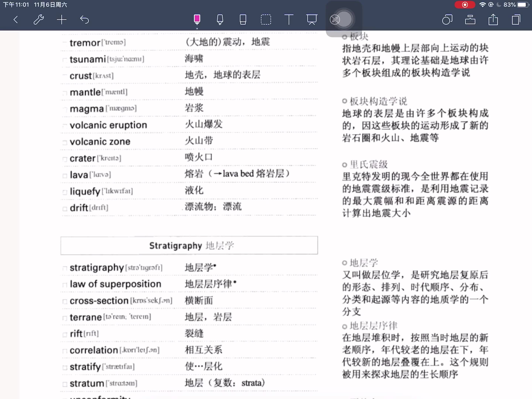Image resolution: width=532 pixels, height=399 pixels.
Task: Open the toolbox tray icon
Action: click(470, 19)
